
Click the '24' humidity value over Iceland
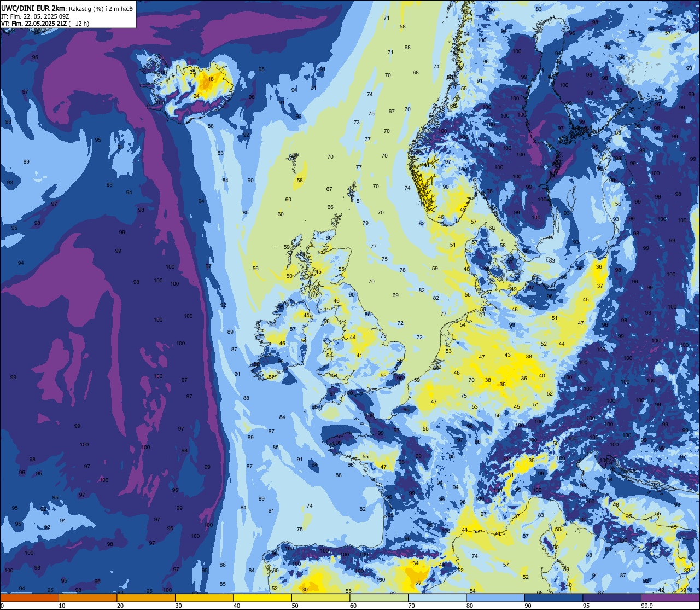196,96
